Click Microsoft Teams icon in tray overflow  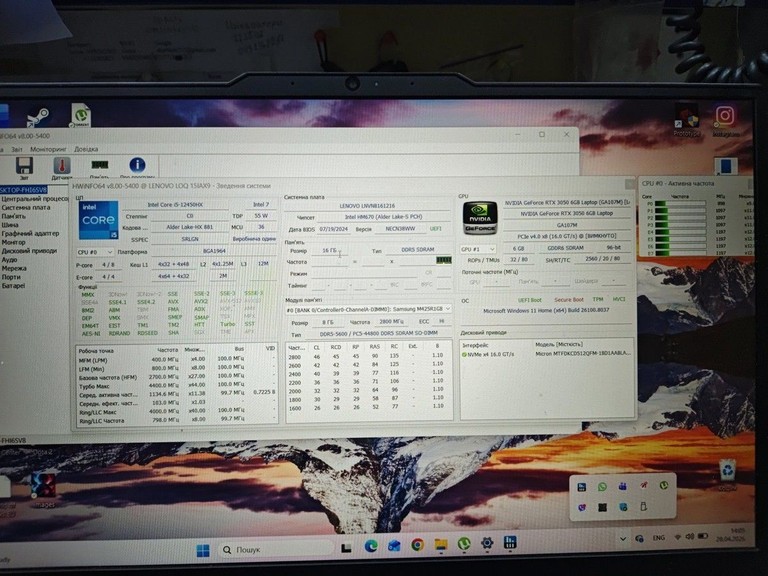[x=623, y=486]
